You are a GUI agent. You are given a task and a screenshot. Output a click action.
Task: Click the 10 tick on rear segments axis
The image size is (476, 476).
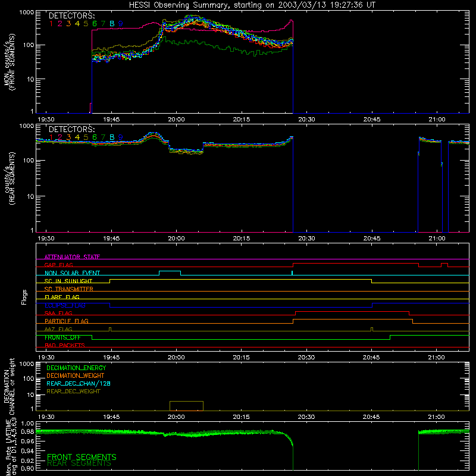30,196
